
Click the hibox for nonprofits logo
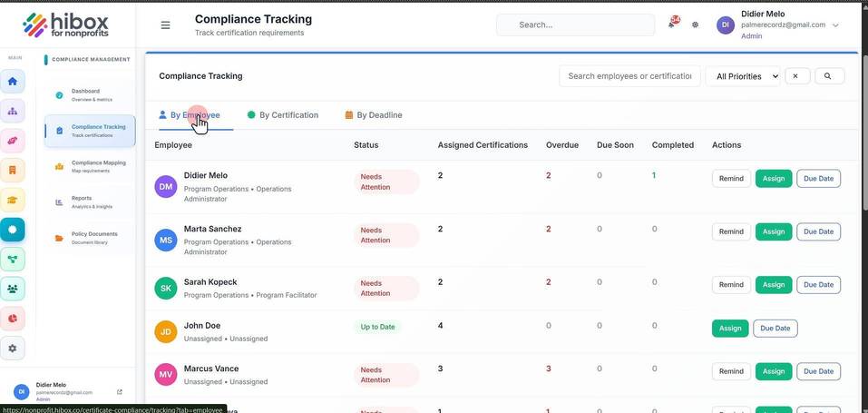[66, 25]
